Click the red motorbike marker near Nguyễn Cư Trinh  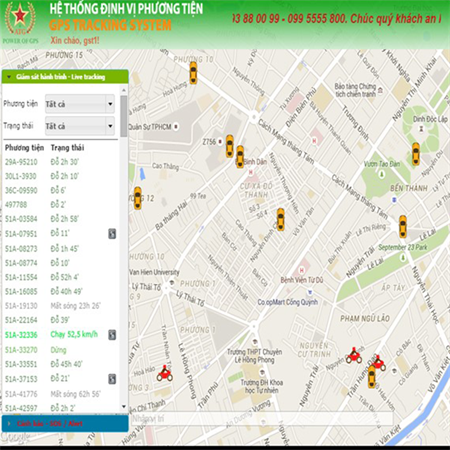point(354,356)
